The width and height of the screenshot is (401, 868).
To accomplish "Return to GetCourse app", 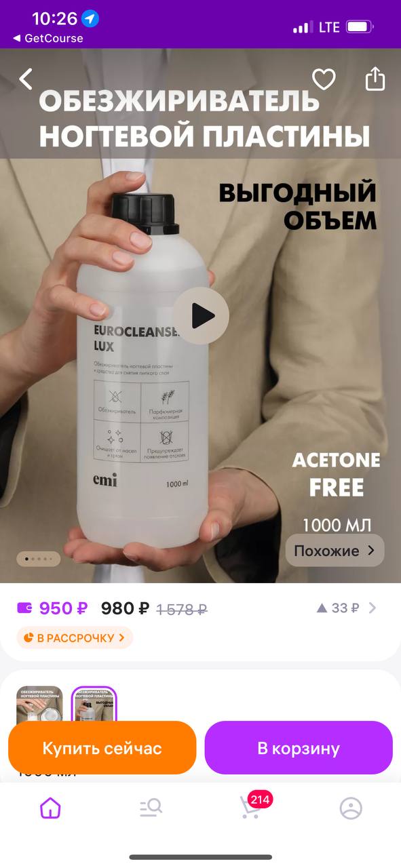I will (x=47, y=39).
